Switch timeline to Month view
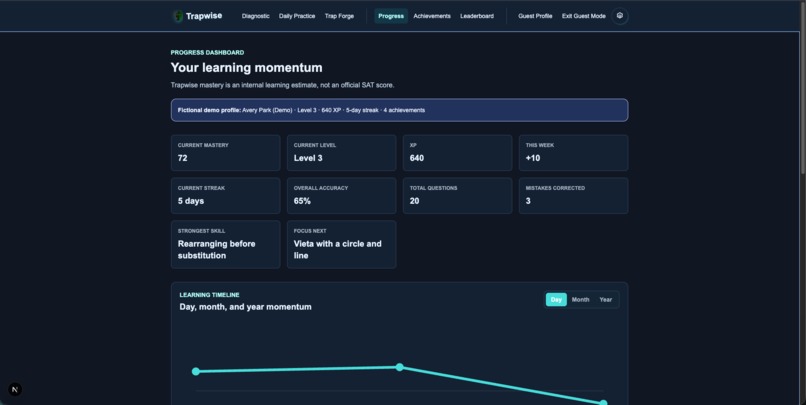 (580, 300)
